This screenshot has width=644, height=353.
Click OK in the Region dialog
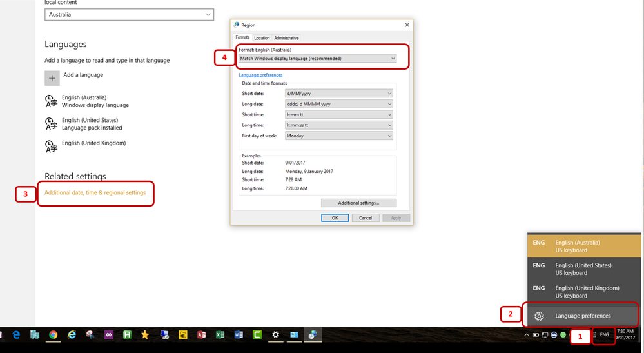pyautogui.click(x=335, y=217)
